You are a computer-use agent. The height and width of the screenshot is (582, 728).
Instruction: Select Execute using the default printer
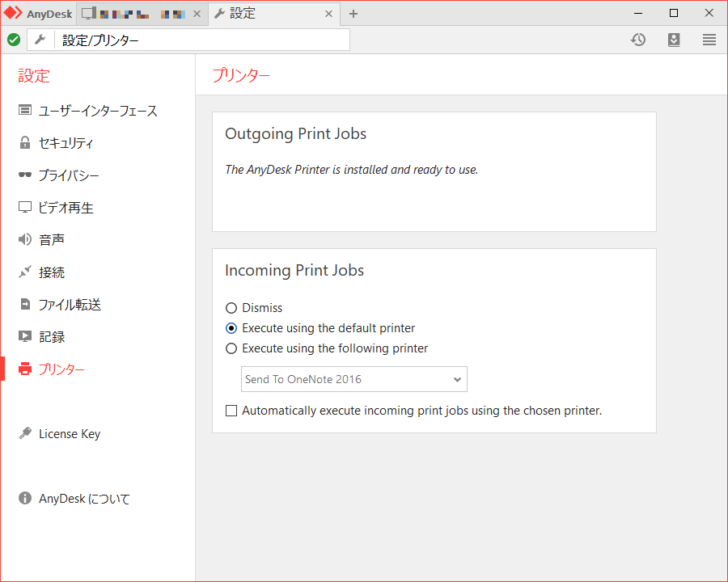click(x=231, y=328)
